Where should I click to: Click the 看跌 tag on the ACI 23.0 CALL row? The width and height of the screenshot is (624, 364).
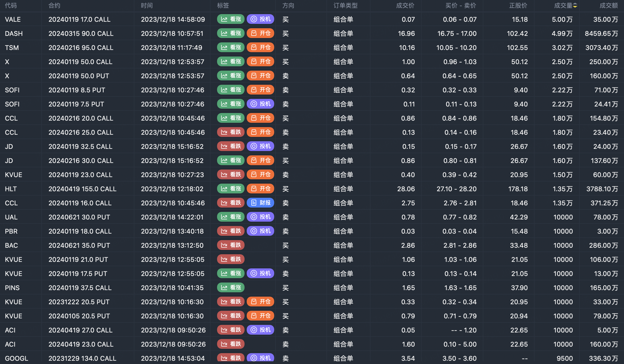[x=231, y=344]
